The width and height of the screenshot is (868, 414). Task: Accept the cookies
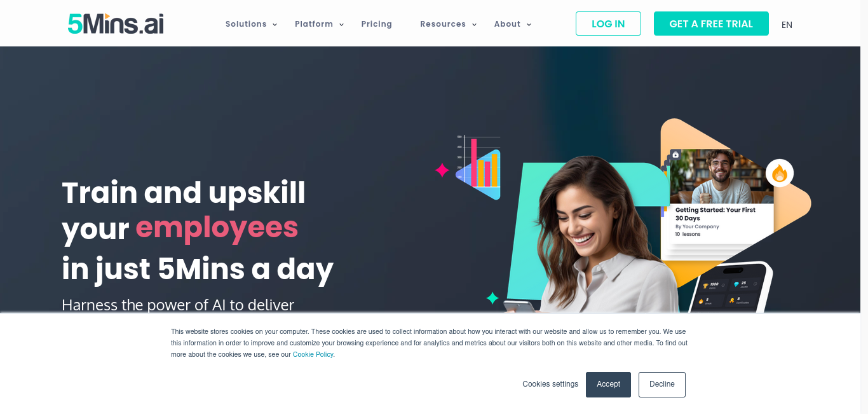click(608, 384)
